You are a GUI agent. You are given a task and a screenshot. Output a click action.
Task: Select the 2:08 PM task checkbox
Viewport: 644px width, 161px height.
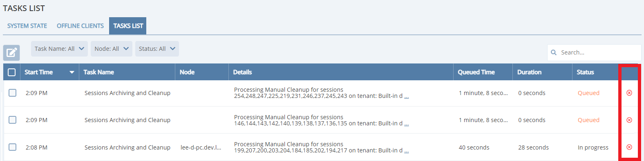(x=13, y=147)
